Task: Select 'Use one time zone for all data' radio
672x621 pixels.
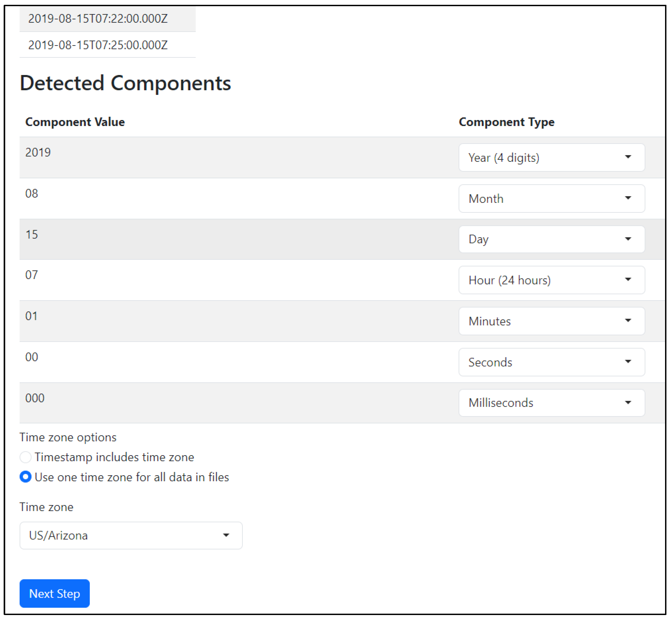Action: click(x=25, y=477)
